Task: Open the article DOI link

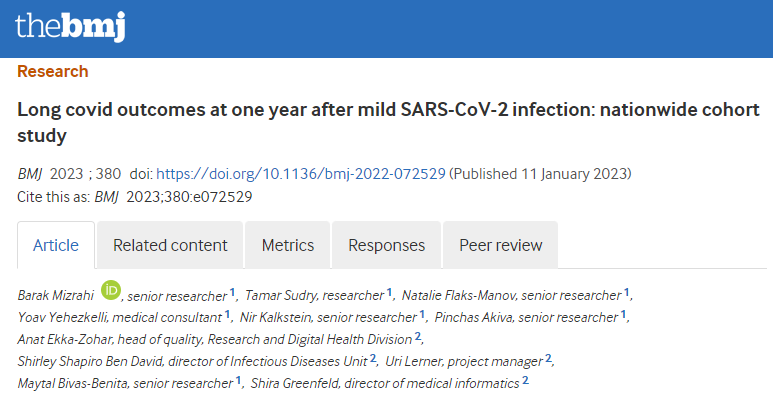Action: coord(301,174)
